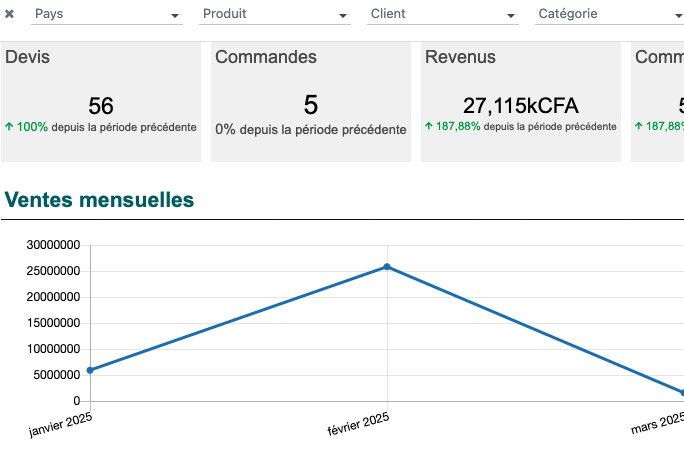Open the Client filter dropdown
684x466 pixels.
443,14
